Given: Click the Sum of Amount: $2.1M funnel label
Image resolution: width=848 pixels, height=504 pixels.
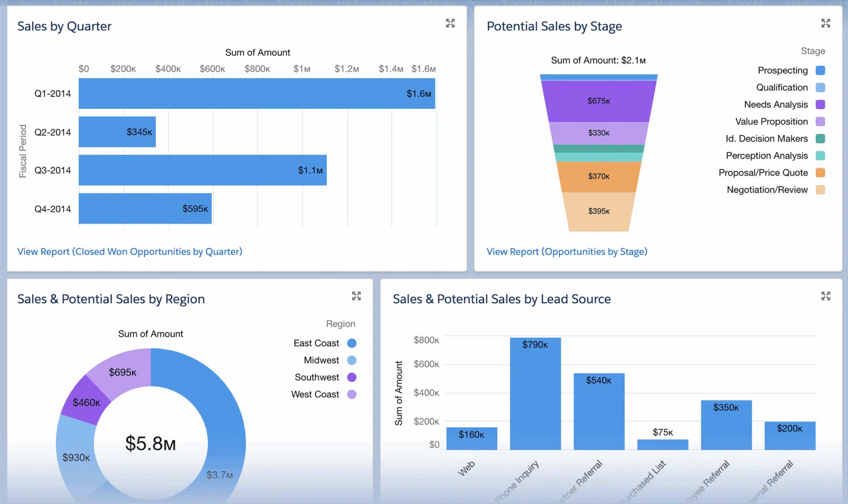Looking at the screenshot, I should click(x=598, y=60).
